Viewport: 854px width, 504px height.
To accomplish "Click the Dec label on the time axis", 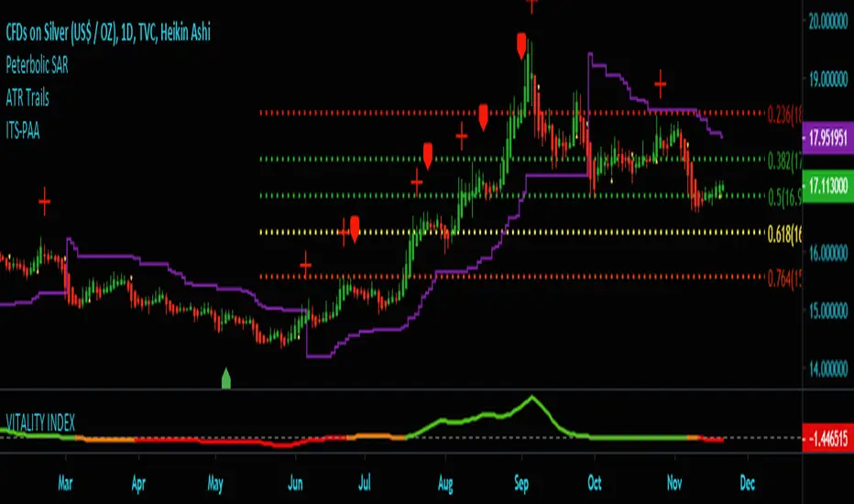I will coord(748,483).
